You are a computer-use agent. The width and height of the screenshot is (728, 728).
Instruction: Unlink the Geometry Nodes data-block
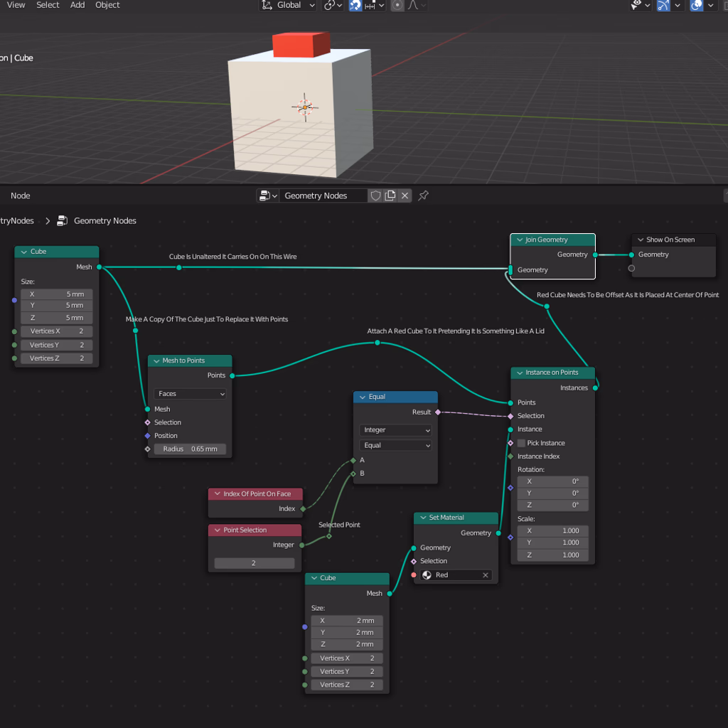pyautogui.click(x=405, y=196)
